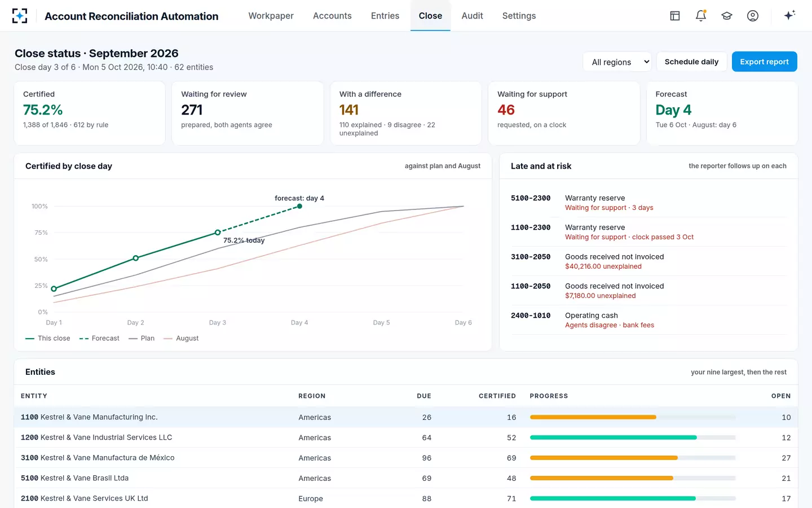The height and width of the screenshot is (508, 812).
Task: Click the Schedule daily button
Action: pyautogui.click(x=691, y=62)
